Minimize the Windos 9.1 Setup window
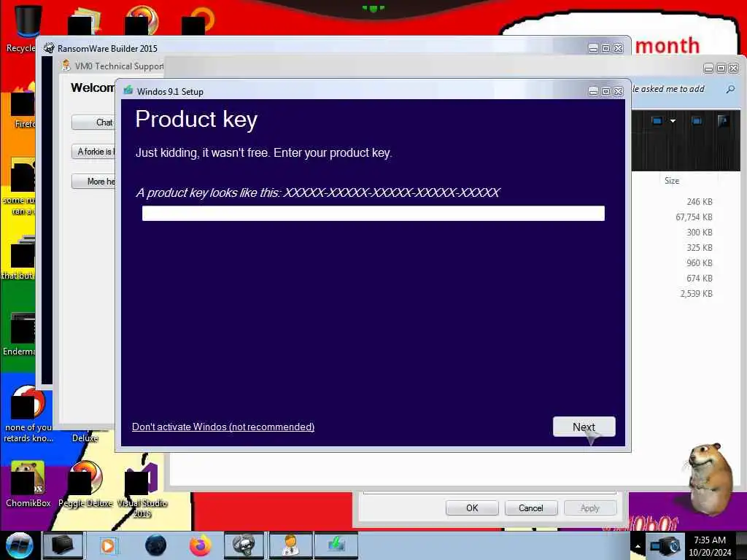Viewport: 747px width, 560px height. click(x=593, y=91)
